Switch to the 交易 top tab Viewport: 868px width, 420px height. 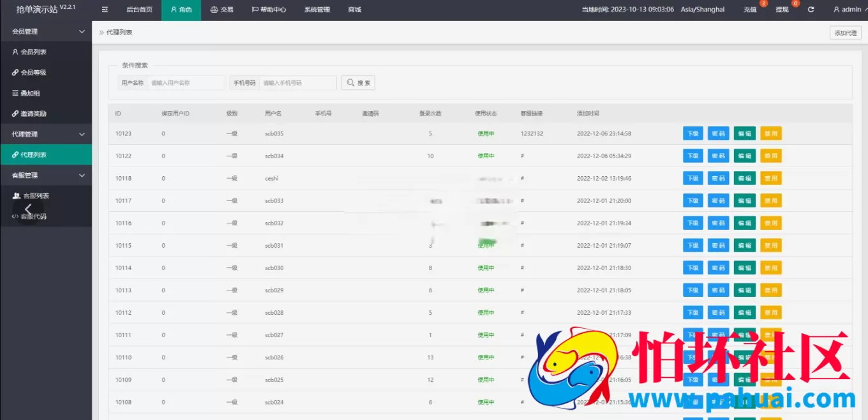pos(221,10)
